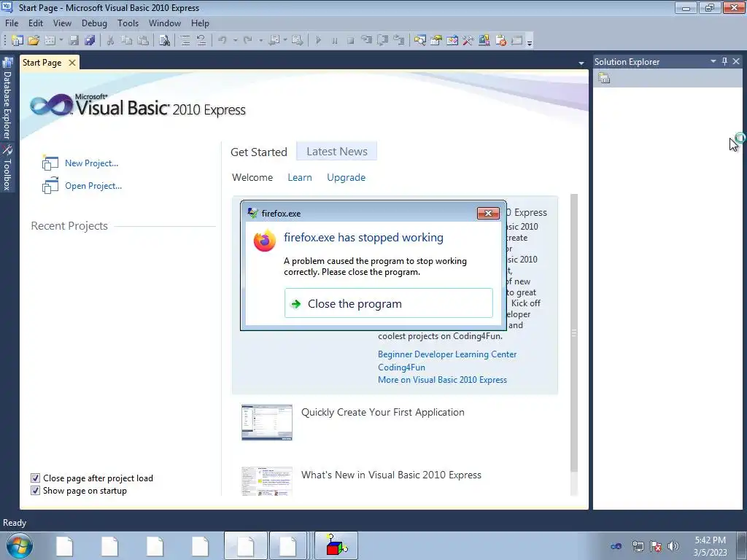Viewport: 747px width, 560px height.
Task: Click the Navigate Backward icon
Action: coord(274,41)
